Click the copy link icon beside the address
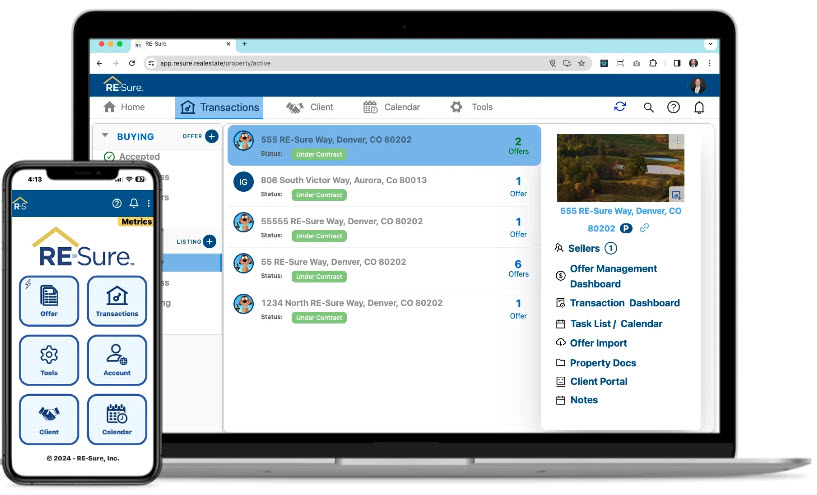This screenshot has width=817, height=495. [644, 228]
